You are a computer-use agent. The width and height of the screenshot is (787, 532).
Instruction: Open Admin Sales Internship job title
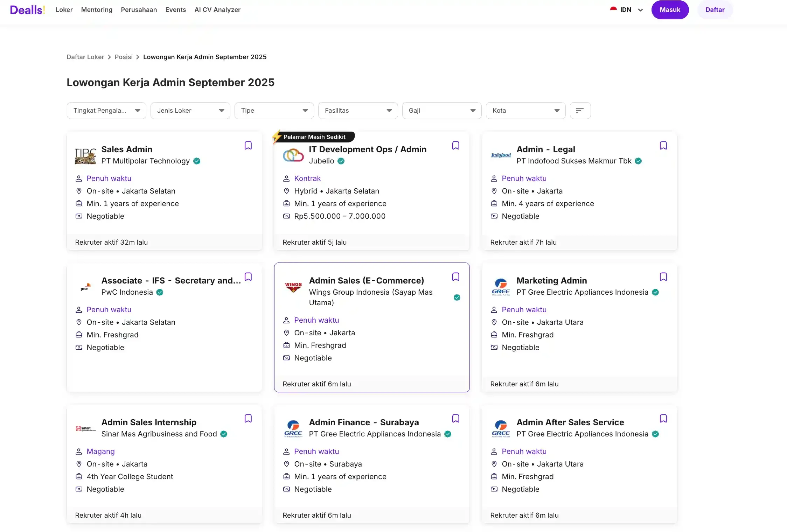pyautogui.click(x=149, y=422)
